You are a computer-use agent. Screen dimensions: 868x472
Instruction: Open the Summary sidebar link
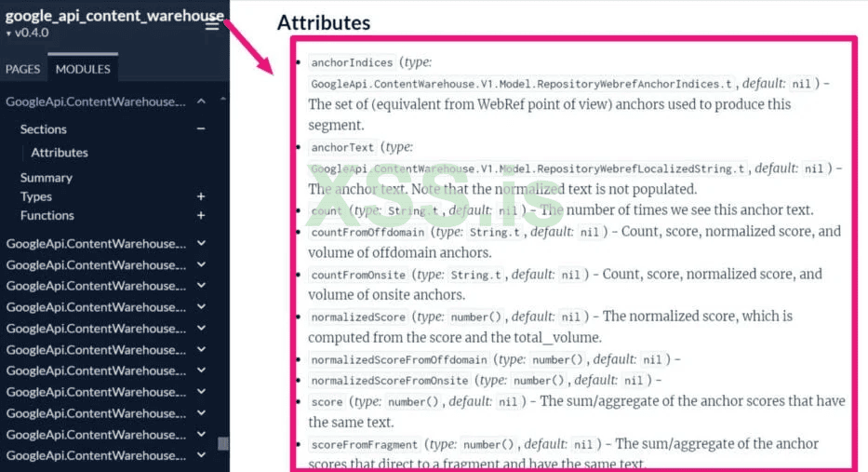(46, 178)
